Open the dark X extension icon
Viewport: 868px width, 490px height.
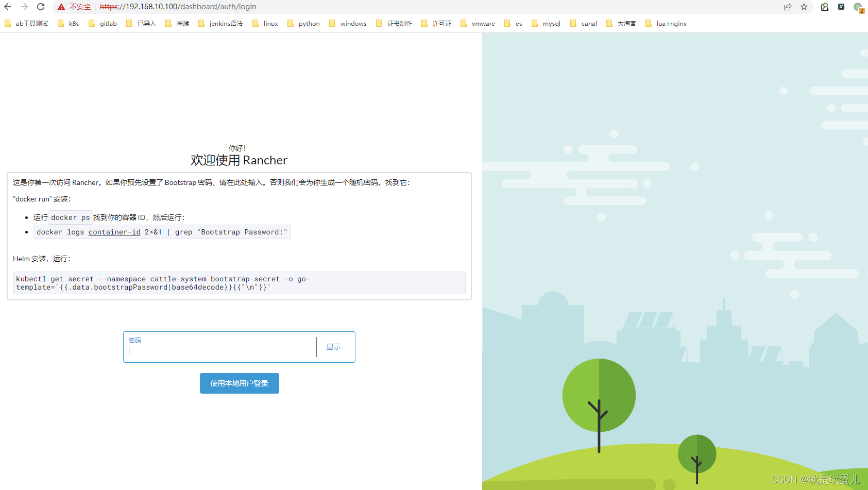click(x=841, y=7)
